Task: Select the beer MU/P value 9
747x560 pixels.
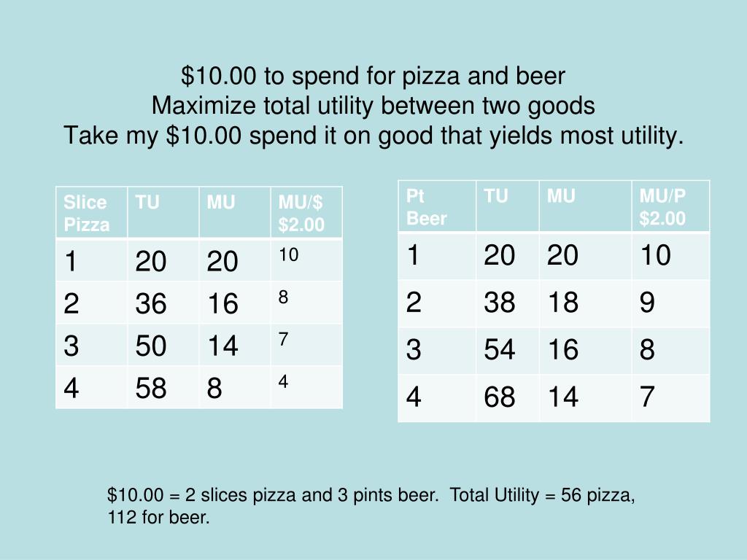Action: click(648, 302)
